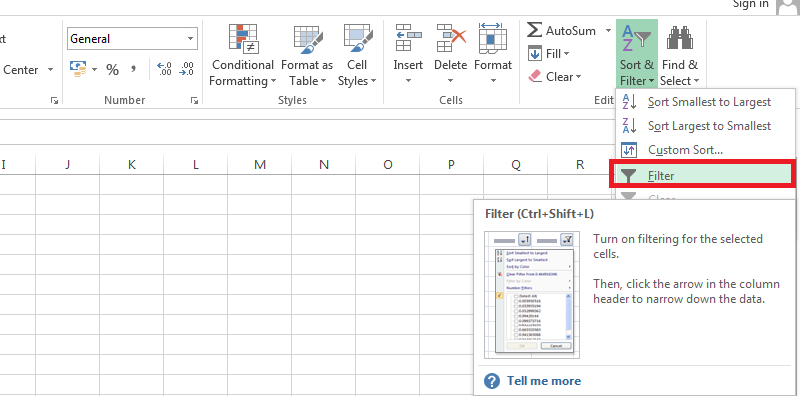This screenshot has width=800, height=396.
Task: Open Cell Styles gallery
Action: (357, 55)
